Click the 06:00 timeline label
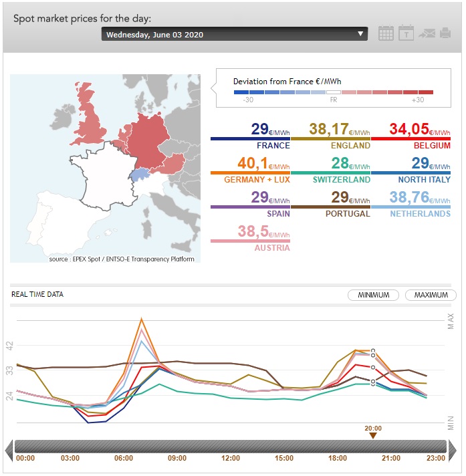 (124, 458)
